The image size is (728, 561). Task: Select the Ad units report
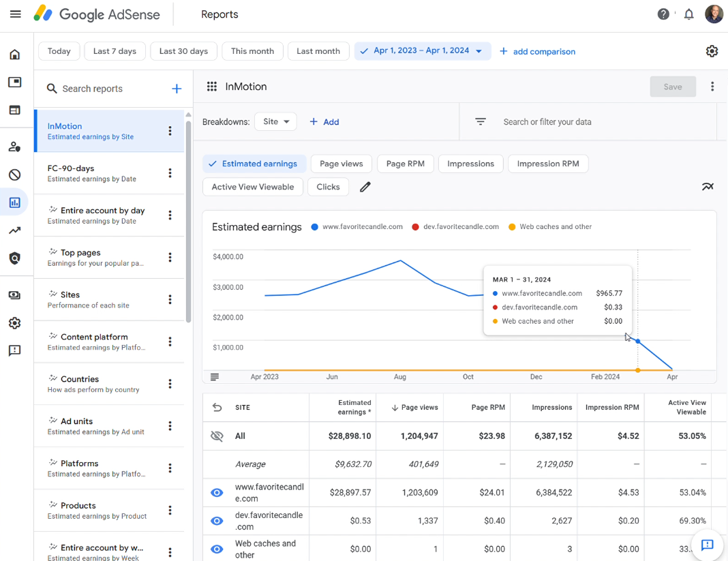click(109, 426)
